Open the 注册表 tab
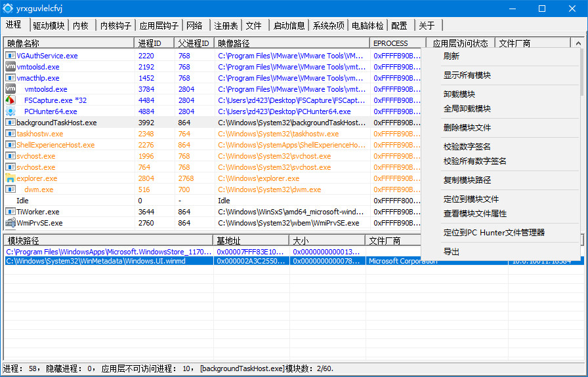588x377 pixels. pos(226,26)
